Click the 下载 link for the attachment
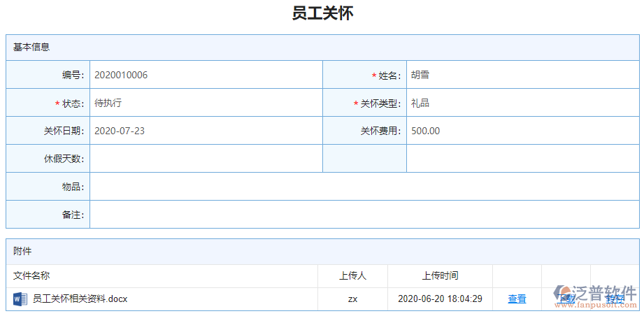644x316 pixels. click(566, 299)
